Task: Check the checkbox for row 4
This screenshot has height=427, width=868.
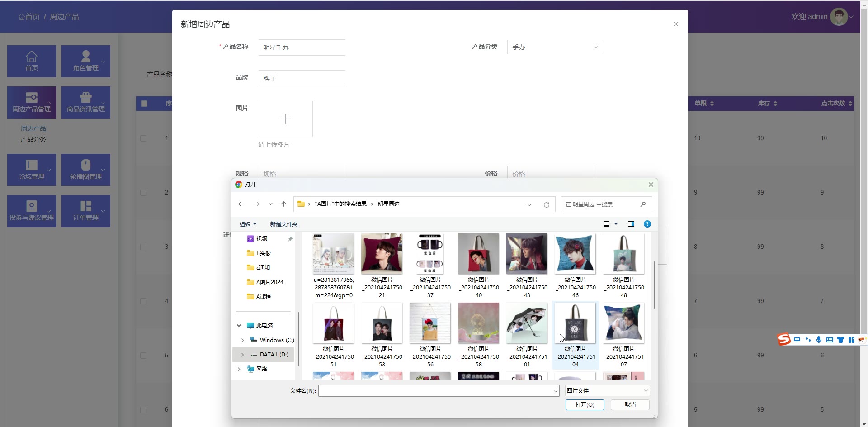Action: pyautogui.click(x=143, y=301)
